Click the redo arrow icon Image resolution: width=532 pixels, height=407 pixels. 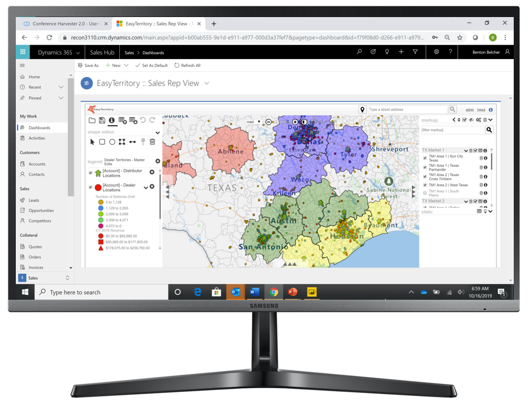coord(152,120)
